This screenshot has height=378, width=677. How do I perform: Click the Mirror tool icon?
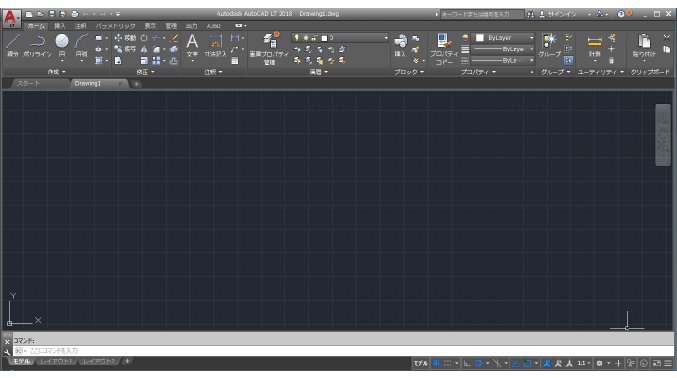[x=144, y=49]
